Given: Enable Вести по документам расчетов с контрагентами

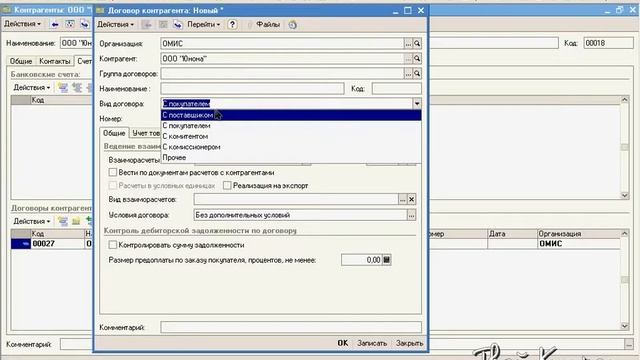Looking at the screenshot, I should (113, 172).
